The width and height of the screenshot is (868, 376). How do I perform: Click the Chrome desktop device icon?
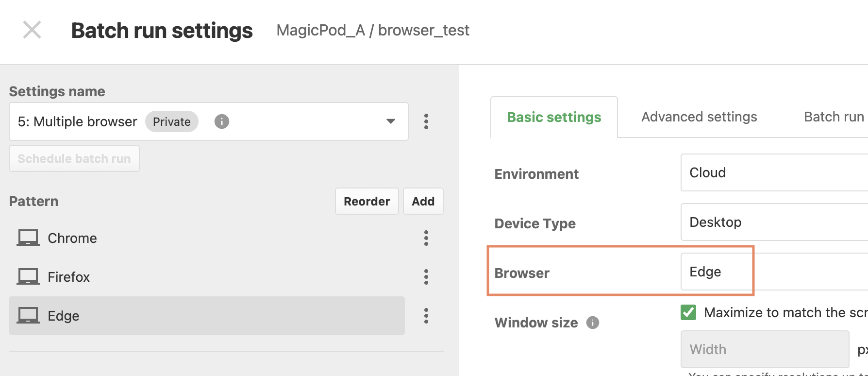(28, 238)
